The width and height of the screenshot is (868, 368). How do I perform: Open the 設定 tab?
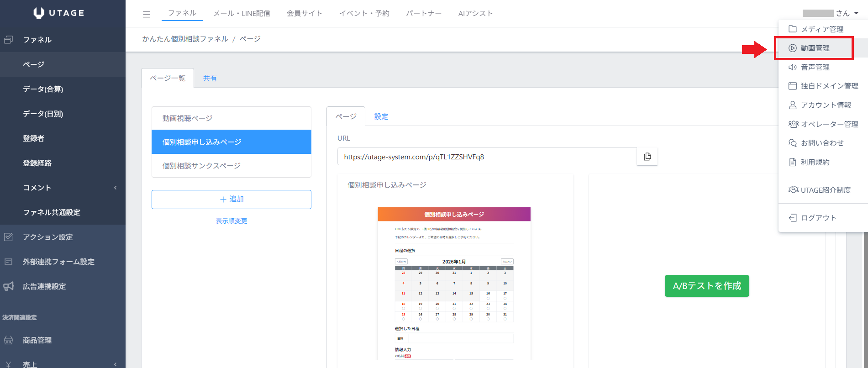coord(381,116)
